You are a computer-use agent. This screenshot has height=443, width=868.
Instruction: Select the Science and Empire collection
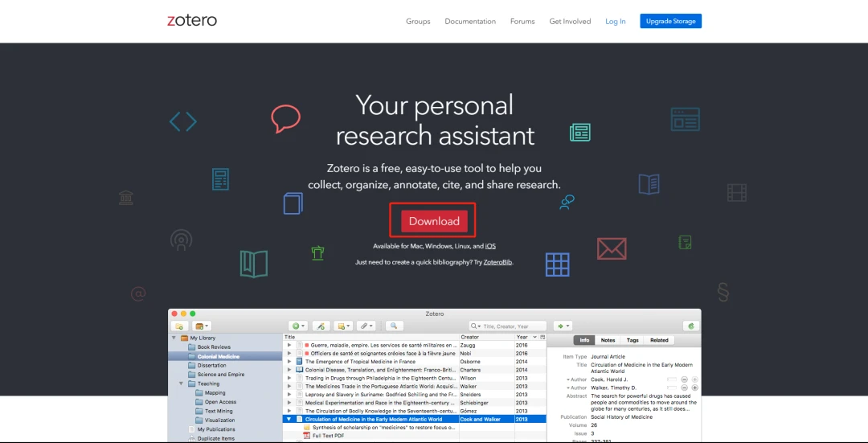tap(221, 375)
